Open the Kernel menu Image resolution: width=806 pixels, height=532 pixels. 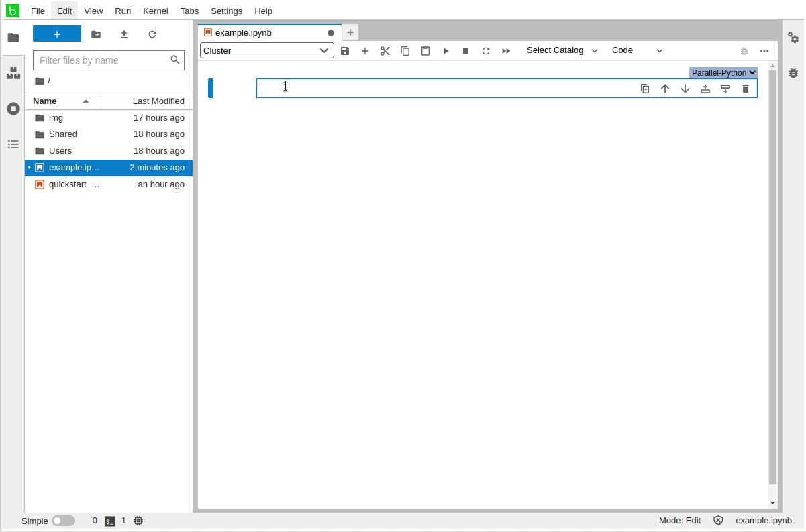tap(155, 11)
